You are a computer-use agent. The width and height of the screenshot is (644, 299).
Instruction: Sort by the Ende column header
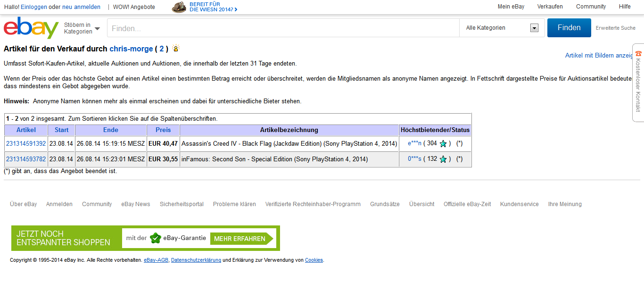coord(111,130)
